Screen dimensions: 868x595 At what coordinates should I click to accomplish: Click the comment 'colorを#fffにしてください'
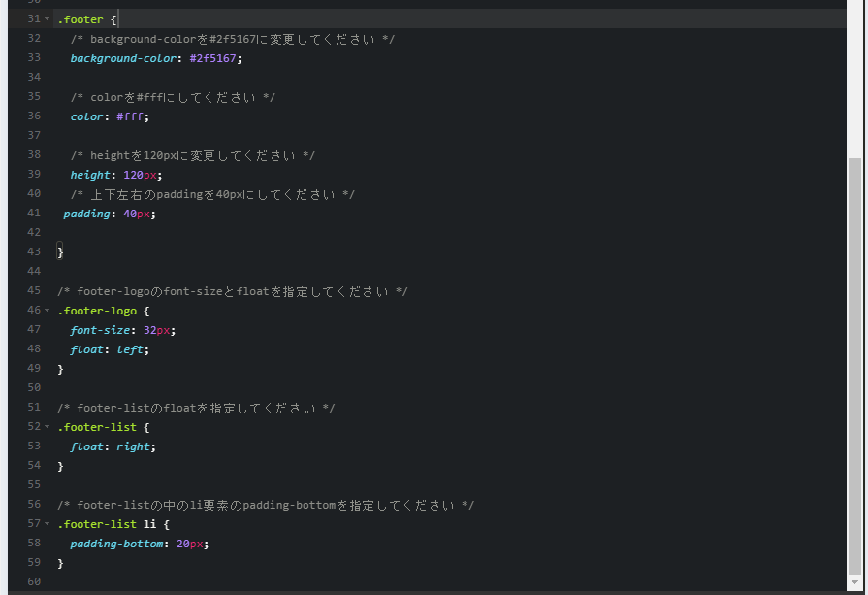pos(173,97)
